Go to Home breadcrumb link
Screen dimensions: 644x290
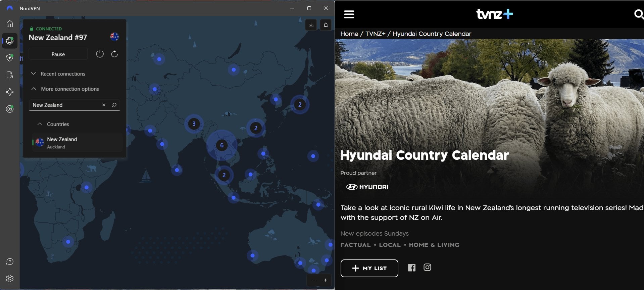tap(349, 34)
